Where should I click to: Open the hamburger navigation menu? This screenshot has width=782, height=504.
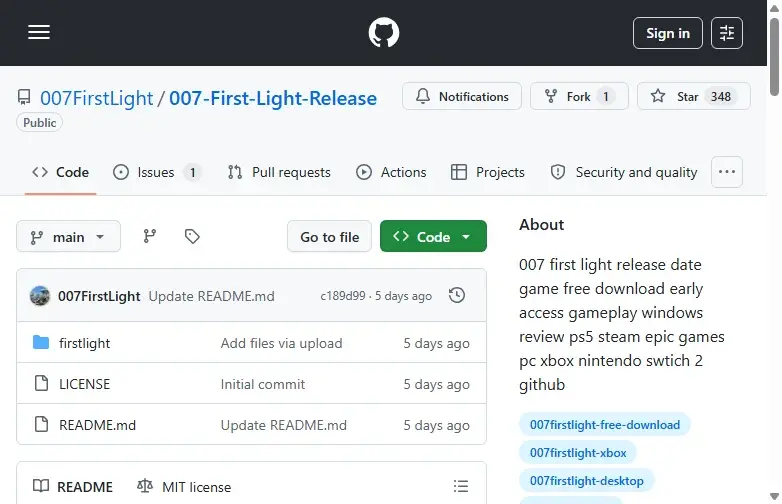pos(39,32)
